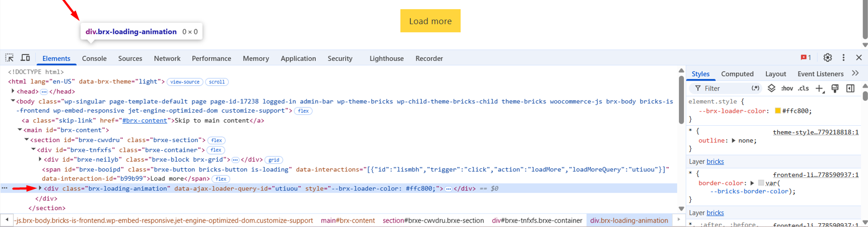Click the view-source badge on html tag

click(x=185, y=82)
